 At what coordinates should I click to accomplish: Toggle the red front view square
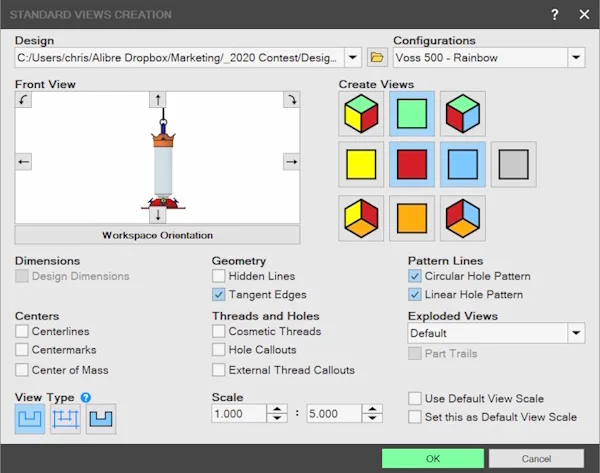click(412, 164)
